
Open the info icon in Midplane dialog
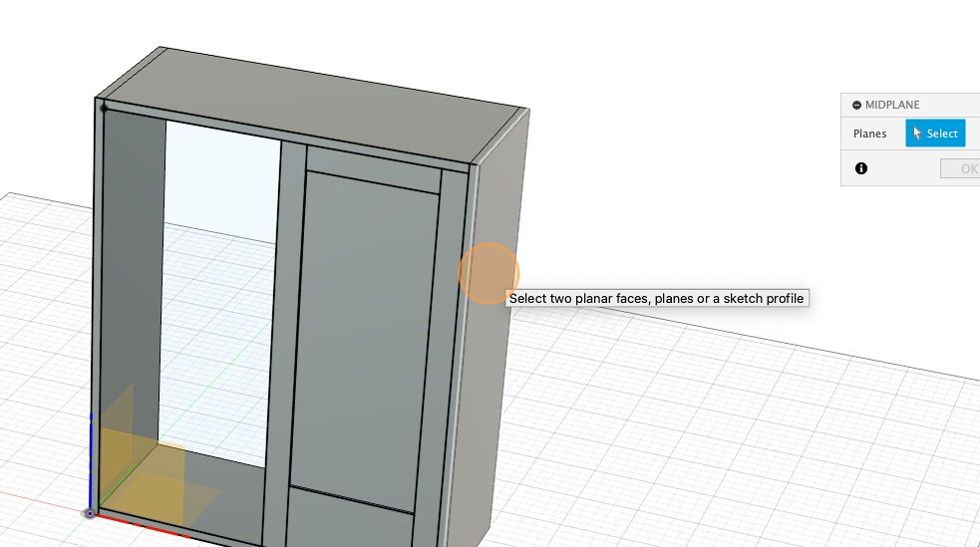[861, 168]
